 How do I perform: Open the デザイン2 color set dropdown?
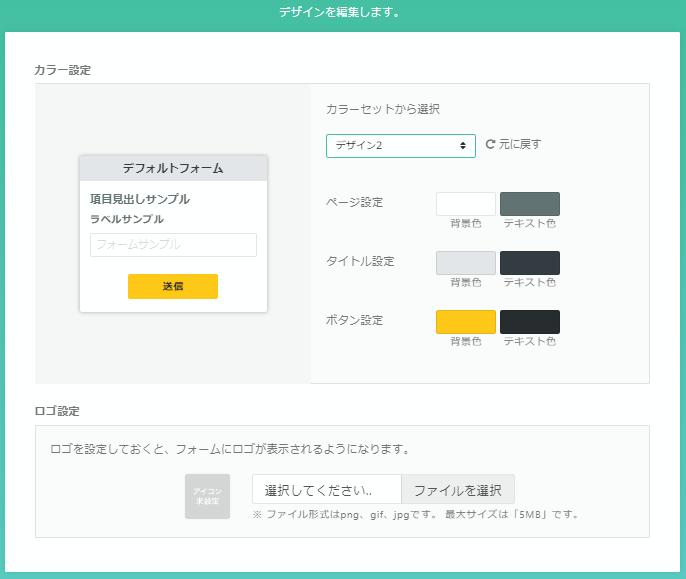[x=400, y=146]
